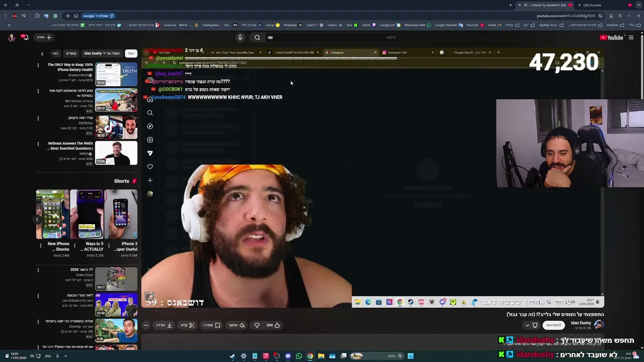Open the Clip scissors button
Viewport: 644px width, 362px height.
tap(188, 325)
